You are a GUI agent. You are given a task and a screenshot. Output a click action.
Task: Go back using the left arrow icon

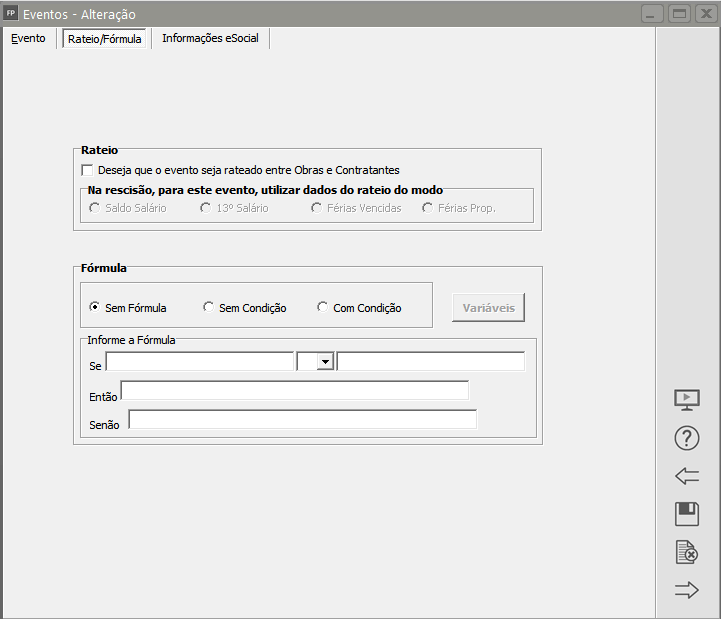pos(687,476)
